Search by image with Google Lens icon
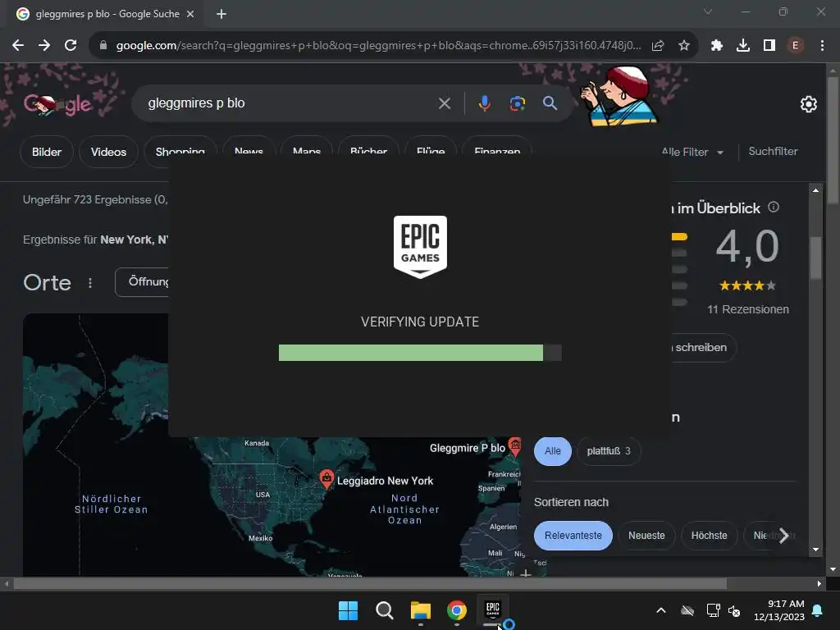The height and width of the screenshot is (630, 840). pyautogui.click(x=517, y=103)
